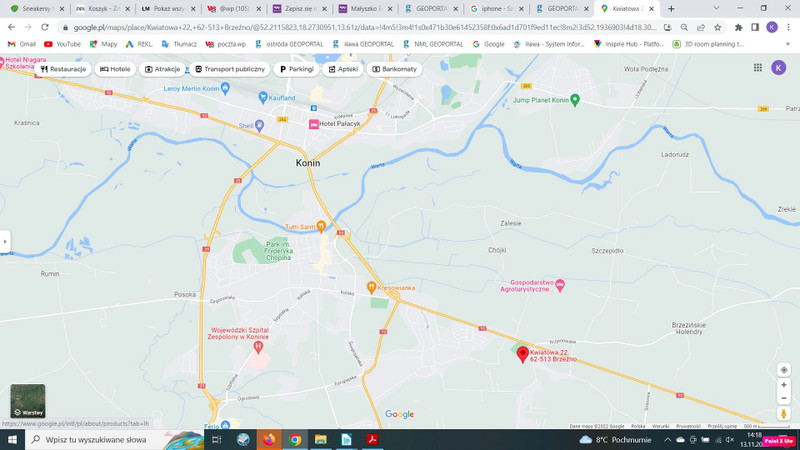Toggle the Hotele filter chip
Screen dimensions: 800x450
[116, 69]
